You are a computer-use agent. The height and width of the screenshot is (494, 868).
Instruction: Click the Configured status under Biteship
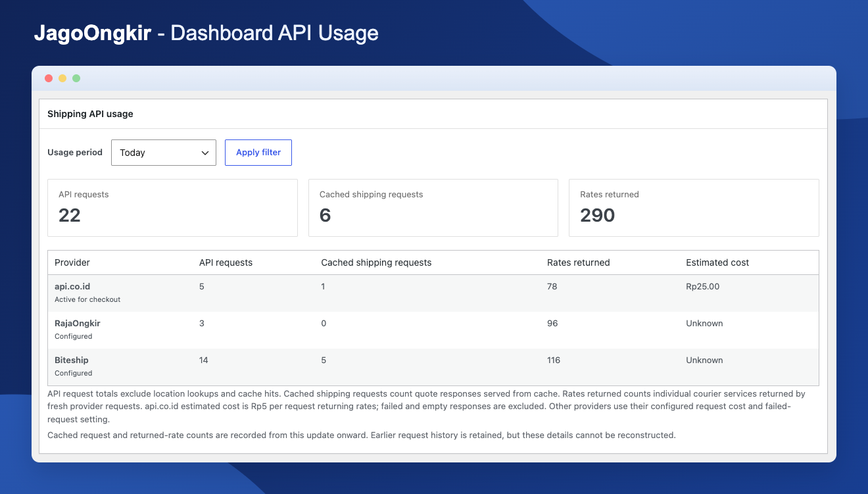[x=74, y=373]
